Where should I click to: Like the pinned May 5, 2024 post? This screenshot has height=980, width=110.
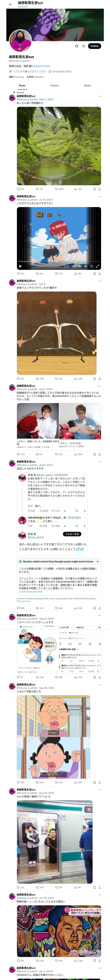[x=59, y=189]
